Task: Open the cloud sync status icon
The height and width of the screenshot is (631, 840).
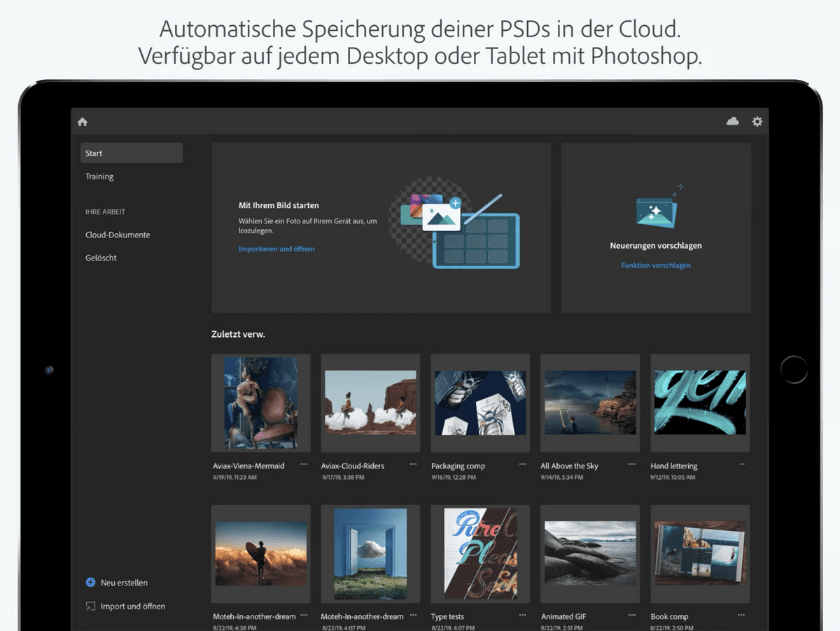Action: coord(732,121)
